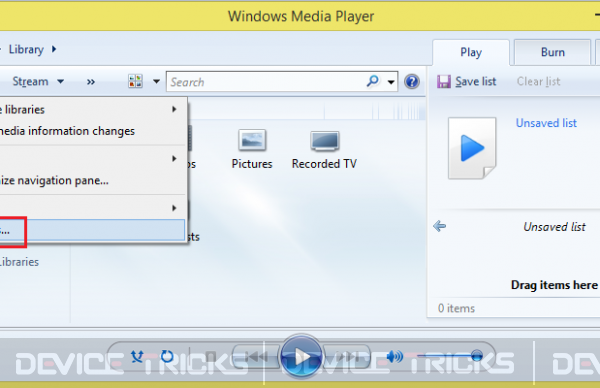
Task: Click the blue Unsaved list link
Action: [546, 123]
